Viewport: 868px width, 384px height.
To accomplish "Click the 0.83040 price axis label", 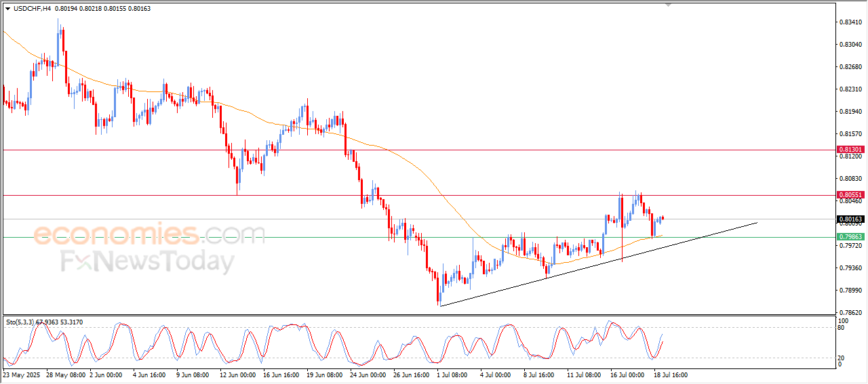I will coord(851,45).
